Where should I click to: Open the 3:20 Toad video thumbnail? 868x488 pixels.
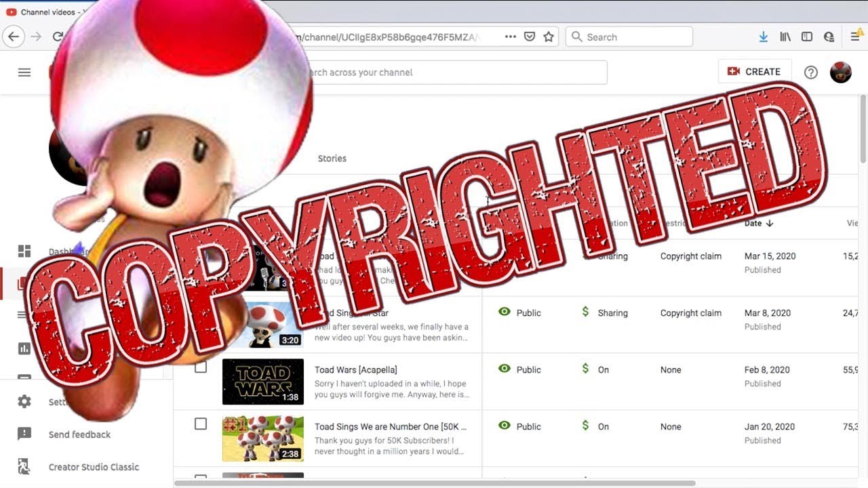click(x=271, y=325)
